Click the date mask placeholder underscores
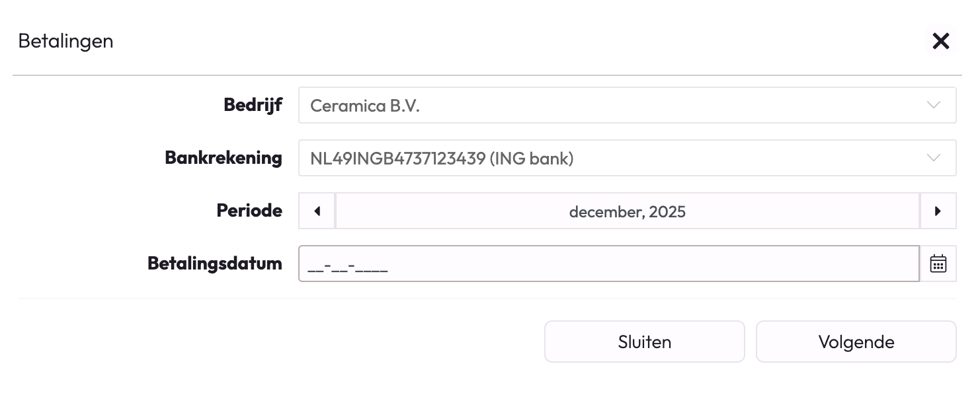Screen dimensions: 980x395 [348, 267]
